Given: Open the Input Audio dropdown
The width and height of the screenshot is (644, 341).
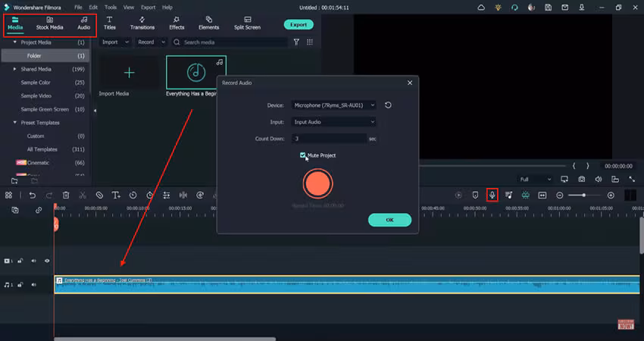Looking at the screenshot, I should [333, 122].
